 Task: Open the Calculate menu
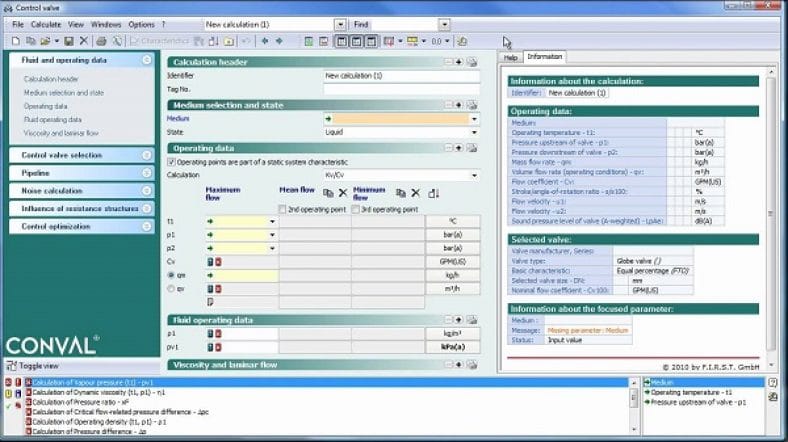(x=45, y=23)
